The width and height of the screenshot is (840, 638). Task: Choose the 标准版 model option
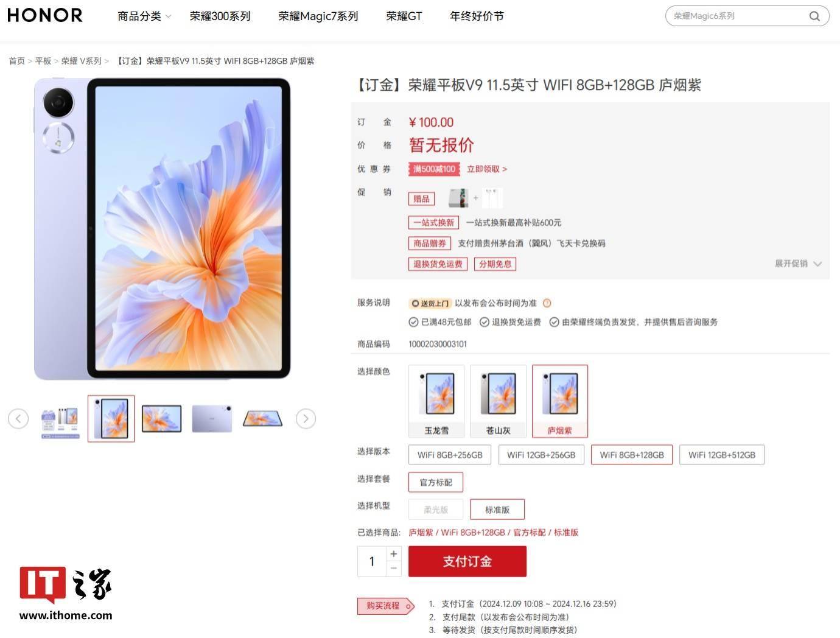(x=497, y=510)
